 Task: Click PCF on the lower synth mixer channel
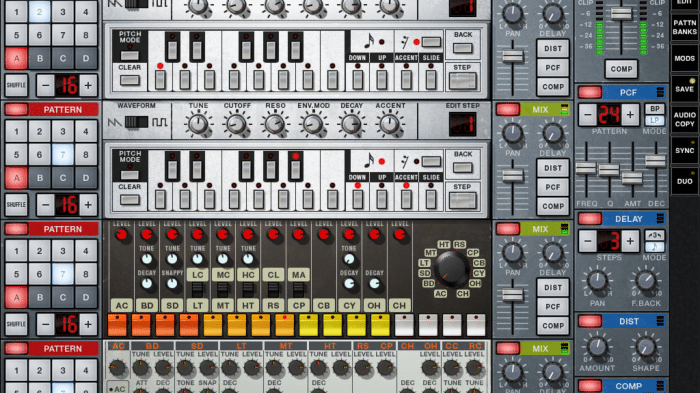553,187
